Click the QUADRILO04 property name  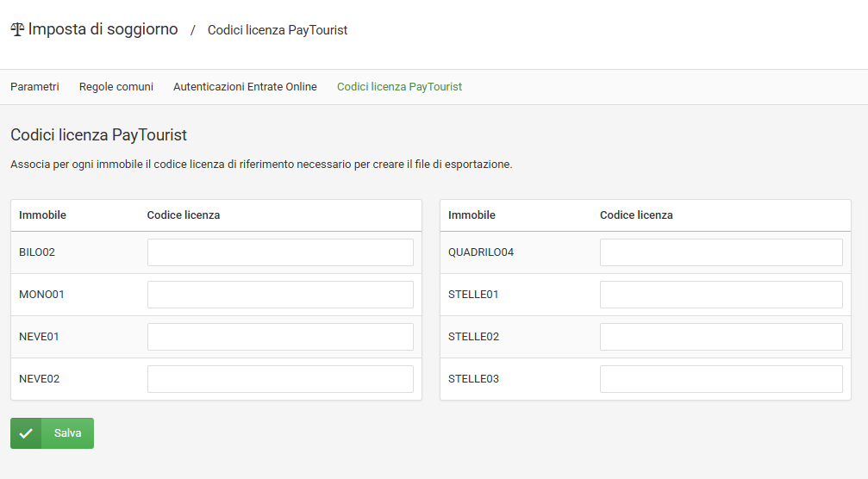[x=481, y=252]
